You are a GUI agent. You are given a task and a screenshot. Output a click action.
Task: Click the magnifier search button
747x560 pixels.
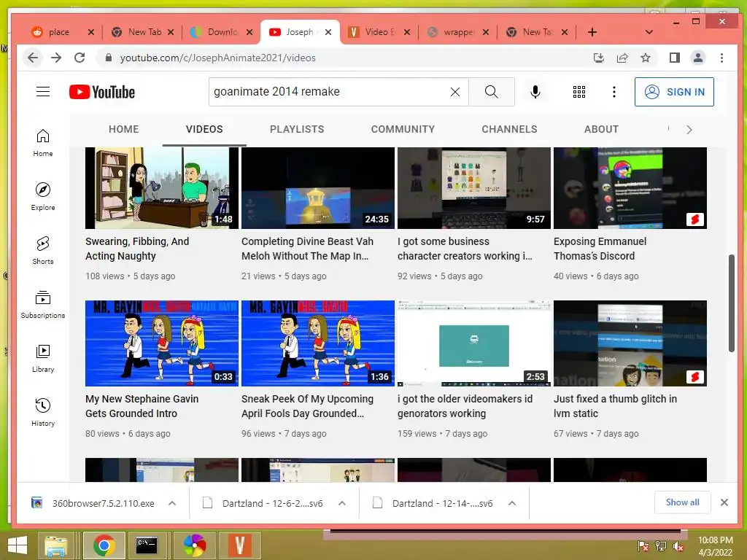click(x=491, y=92)
